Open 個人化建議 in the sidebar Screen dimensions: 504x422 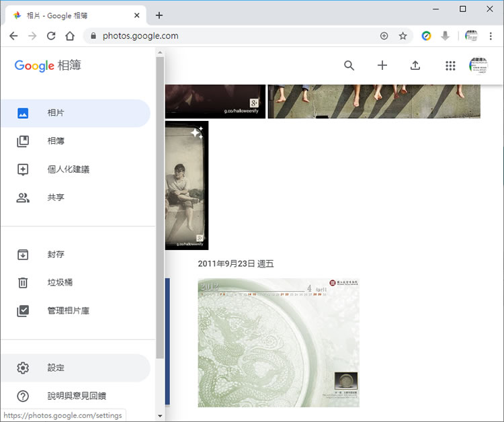click(75, 169)
